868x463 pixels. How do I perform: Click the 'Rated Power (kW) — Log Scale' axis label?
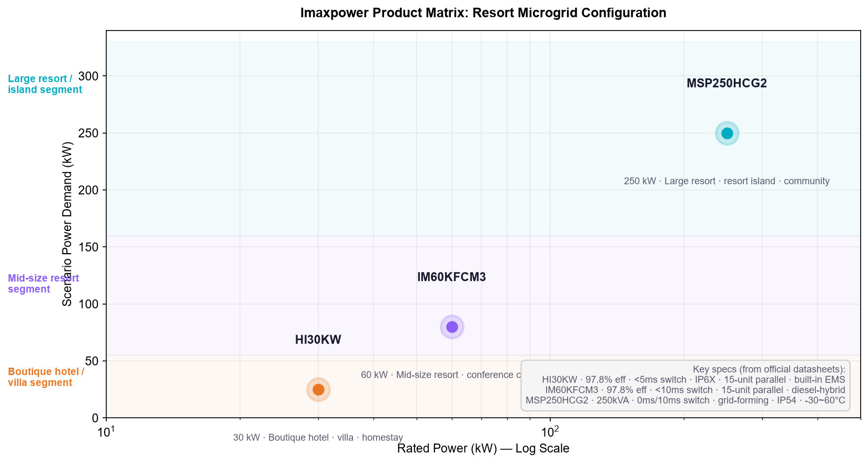pos(483,449)
